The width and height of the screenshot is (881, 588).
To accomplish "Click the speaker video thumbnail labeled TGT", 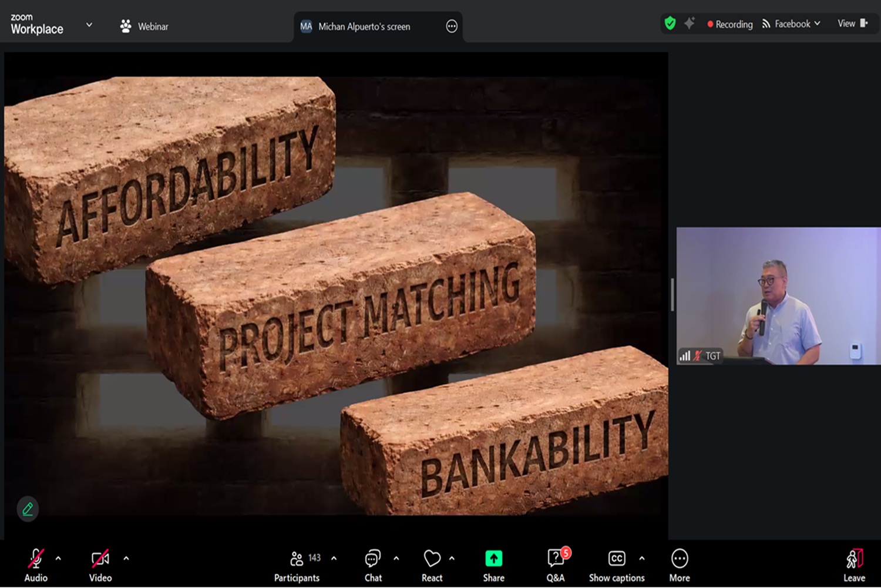I will (x=778, y=295).
